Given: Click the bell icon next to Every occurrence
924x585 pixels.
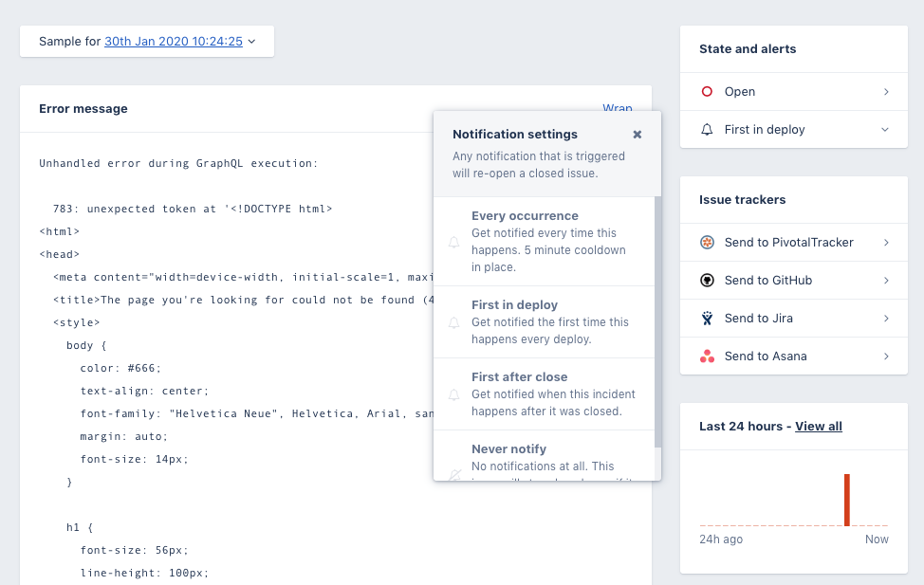Looking at the screenshot, I should coord(453,242).
